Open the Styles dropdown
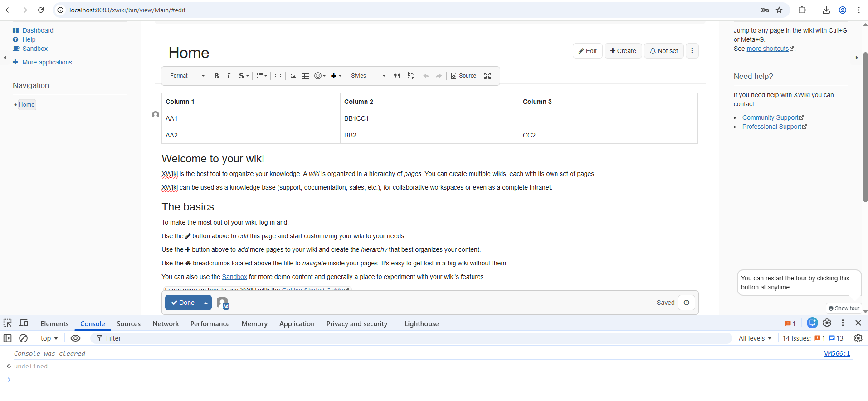Screen dimensions: 868x401 [x=368, y=76]
